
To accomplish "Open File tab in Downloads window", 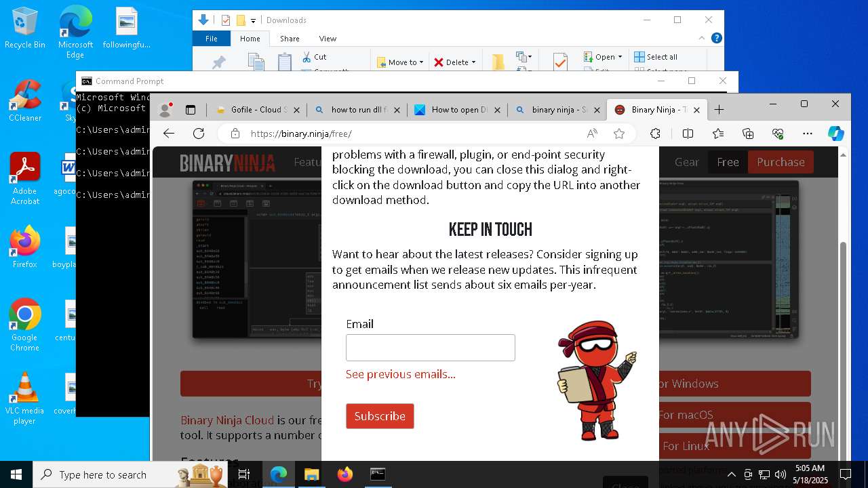I will click(212, 39).
